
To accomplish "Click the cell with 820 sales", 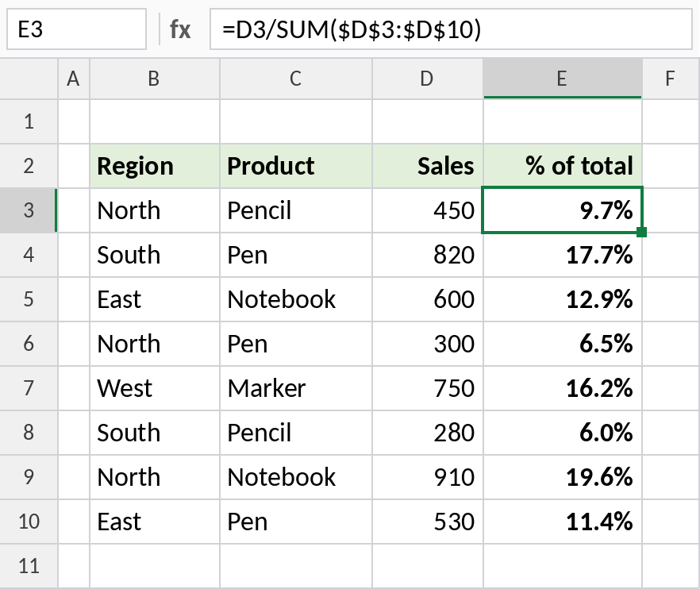I will tap(427, 255).
